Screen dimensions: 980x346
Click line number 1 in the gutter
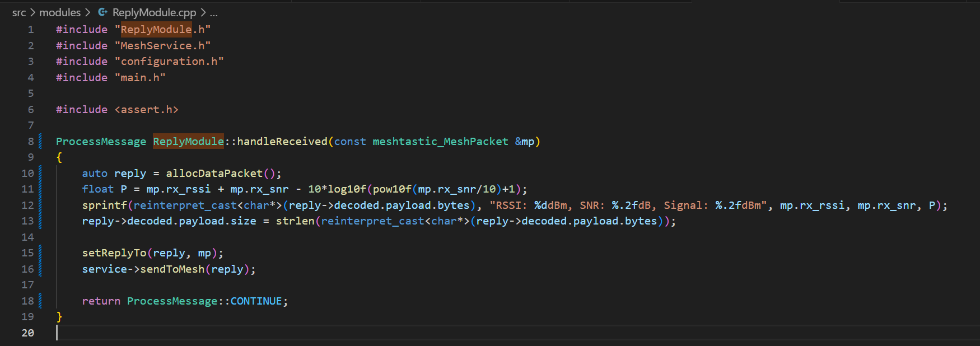click(31, 30)
